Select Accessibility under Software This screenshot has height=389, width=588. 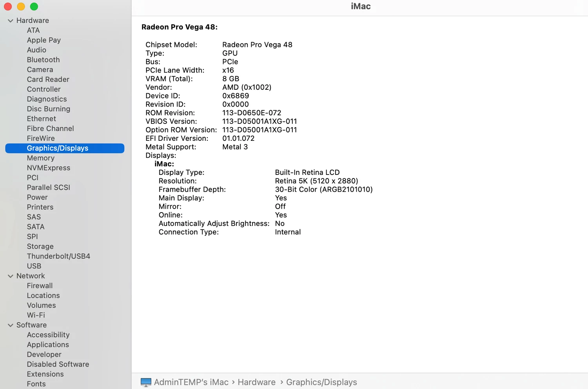[48, 335]
